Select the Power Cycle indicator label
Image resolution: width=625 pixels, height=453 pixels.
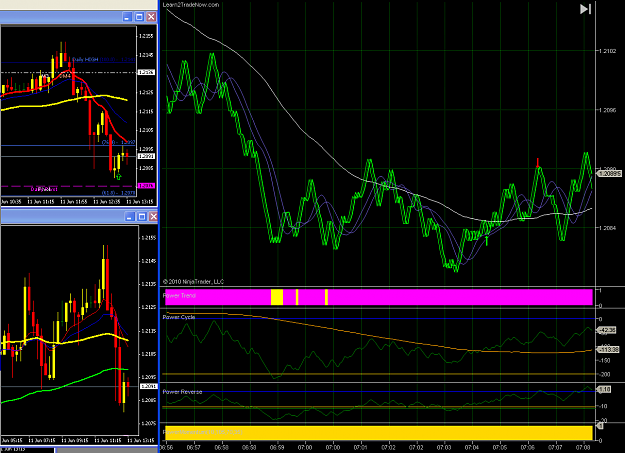(179, 317)
